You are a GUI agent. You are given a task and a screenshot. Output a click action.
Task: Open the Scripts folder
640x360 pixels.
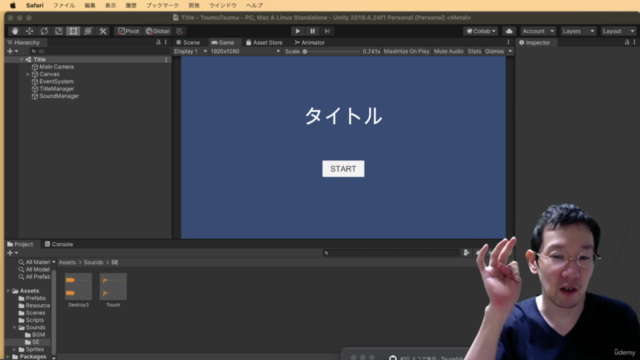pyautogui.click(x=31, y=320)
